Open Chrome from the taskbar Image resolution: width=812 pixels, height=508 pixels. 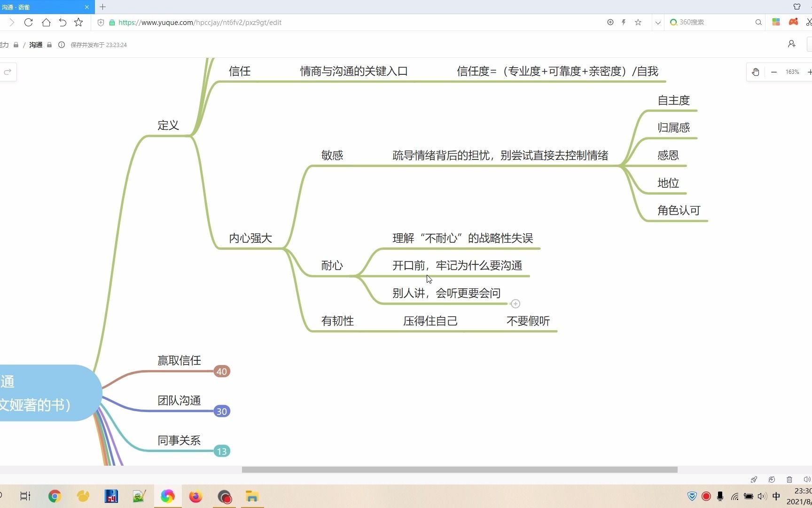(55, 496)
